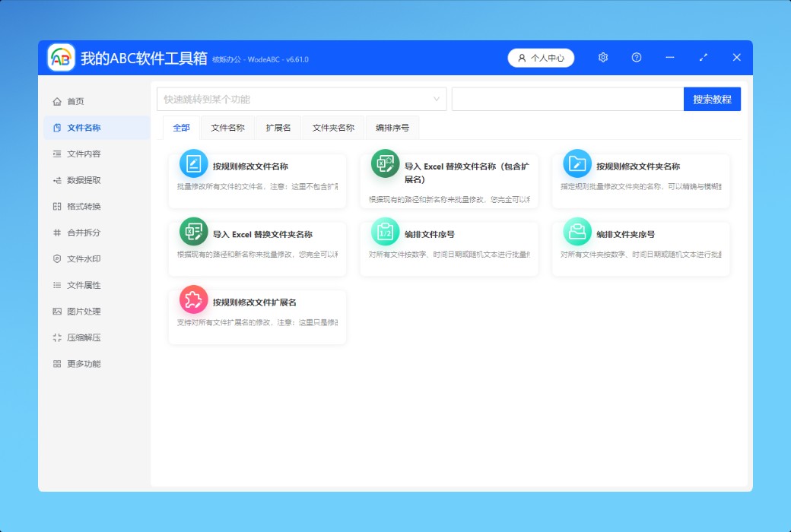This screenshot has width=791, height=532.
Task: Click the 编排文件夹序号 card icon
Action: [x=577, y=231]
